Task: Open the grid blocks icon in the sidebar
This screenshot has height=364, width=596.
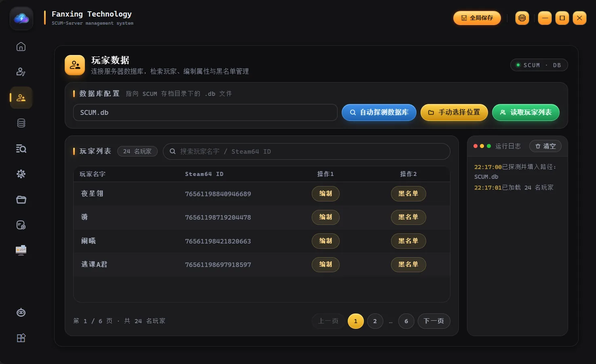Action: click(21, 338)
